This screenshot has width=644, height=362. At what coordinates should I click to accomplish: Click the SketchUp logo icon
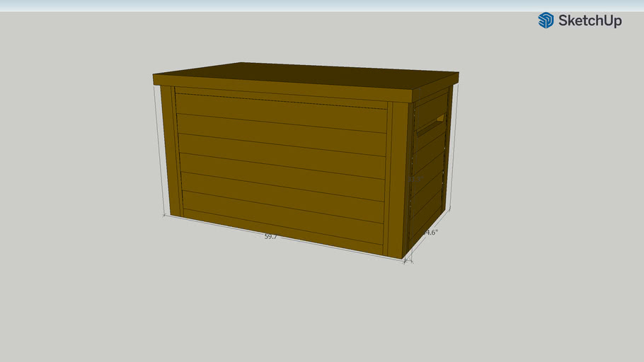pyautogui.click(x=546, y=21)
